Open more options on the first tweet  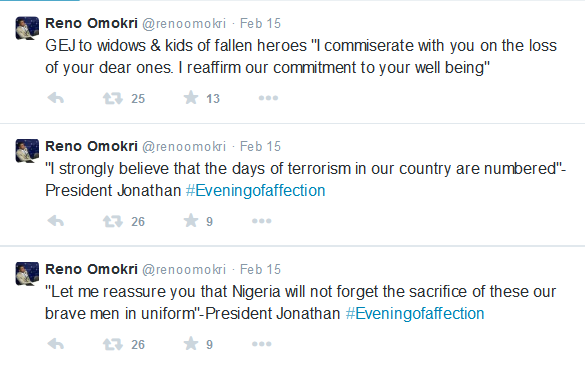[268, 98]
